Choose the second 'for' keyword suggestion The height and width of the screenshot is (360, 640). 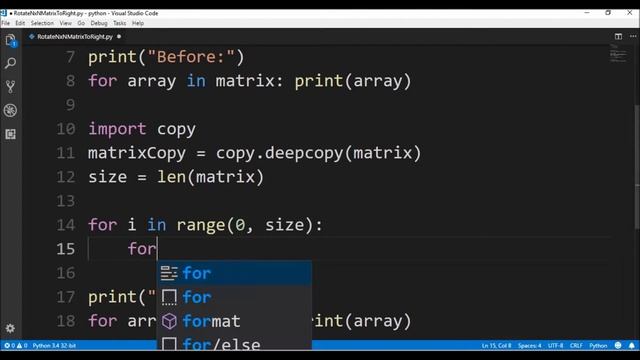pos(234,297)
